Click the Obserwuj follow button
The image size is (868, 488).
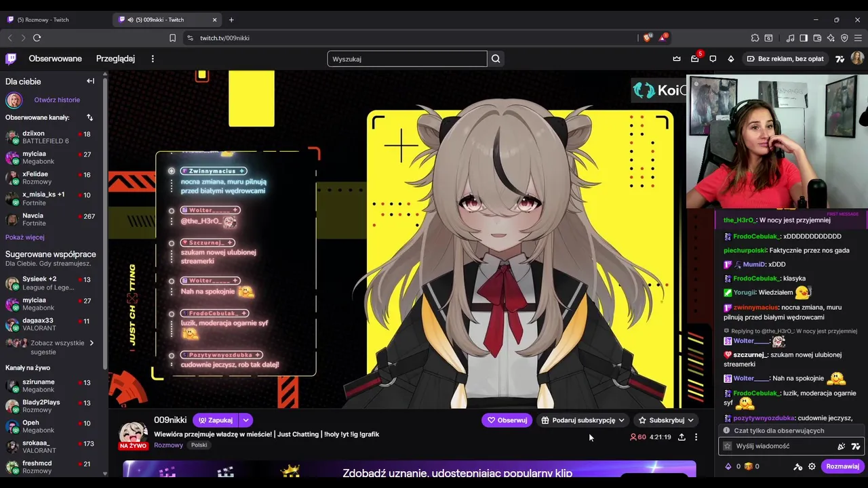pos(507,420)
